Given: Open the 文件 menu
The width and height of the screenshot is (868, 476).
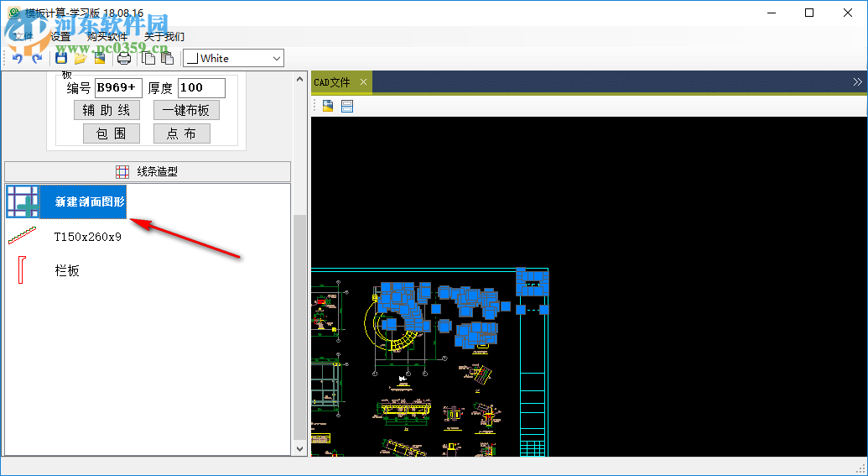Looking at the screenshot, I should [x=23, y=37].
